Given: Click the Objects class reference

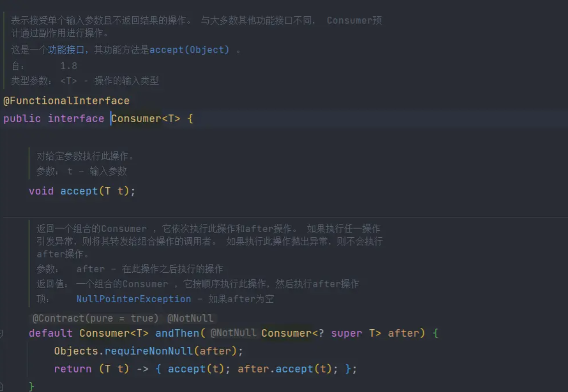Looking at the screenshot, I should click(x=76, y=351).
